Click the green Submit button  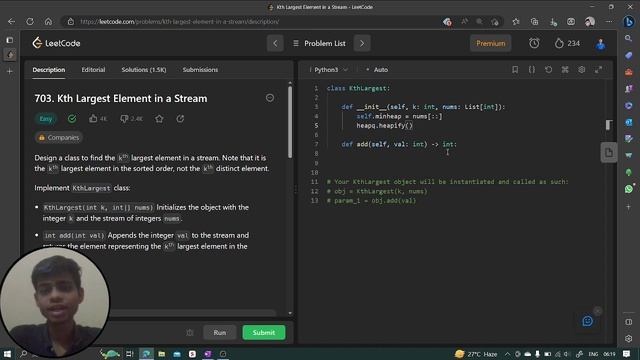coord(264,333)
